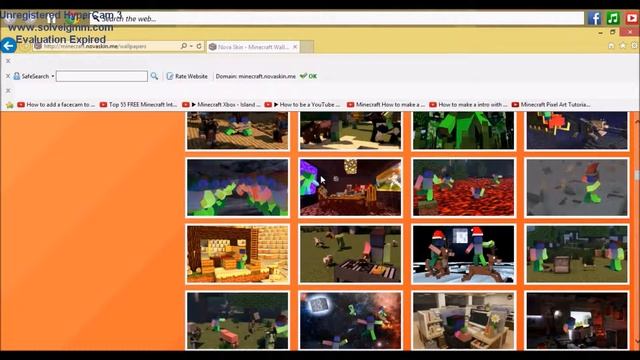Click the green OK checkmark status
Screen dimensions: 640x360
pyautogui.click(x=308, y=76)
